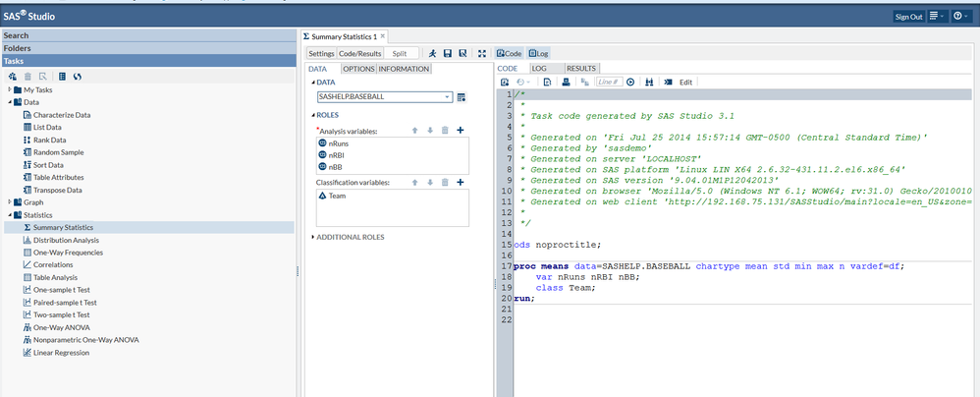Toggle the Code checkbox button
The image size is (980, 397).
(x=508, y=53)
